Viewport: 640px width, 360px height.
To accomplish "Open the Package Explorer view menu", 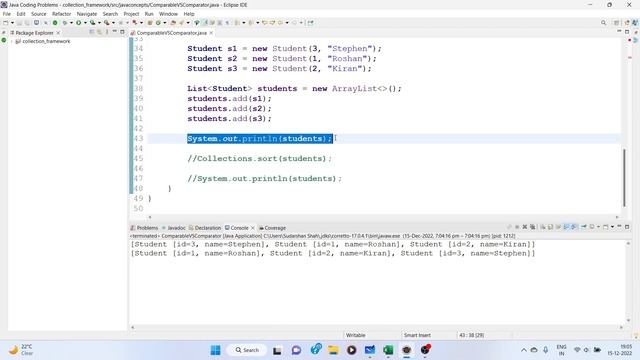I will click(107, 32).
